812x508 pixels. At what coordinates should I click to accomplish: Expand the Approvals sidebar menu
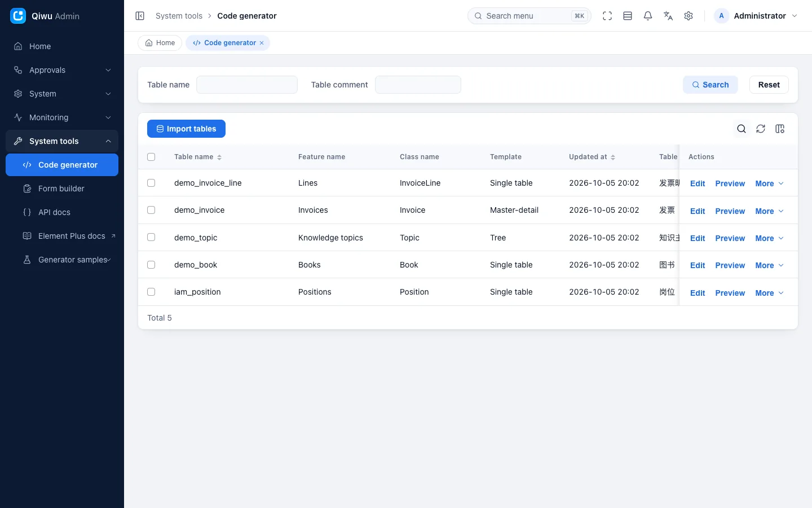(x=62, y=70)
